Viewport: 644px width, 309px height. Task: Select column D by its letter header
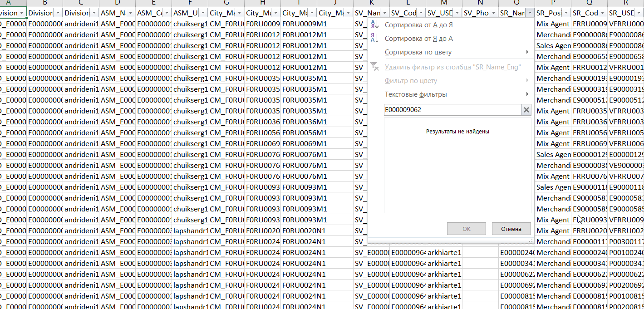(x=118, y=3)
